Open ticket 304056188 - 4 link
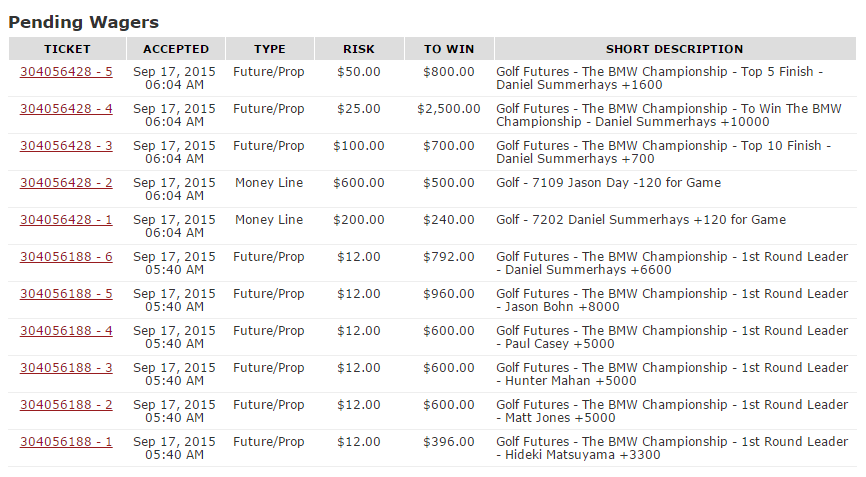The image size is (866, 477). coord(66,331)
